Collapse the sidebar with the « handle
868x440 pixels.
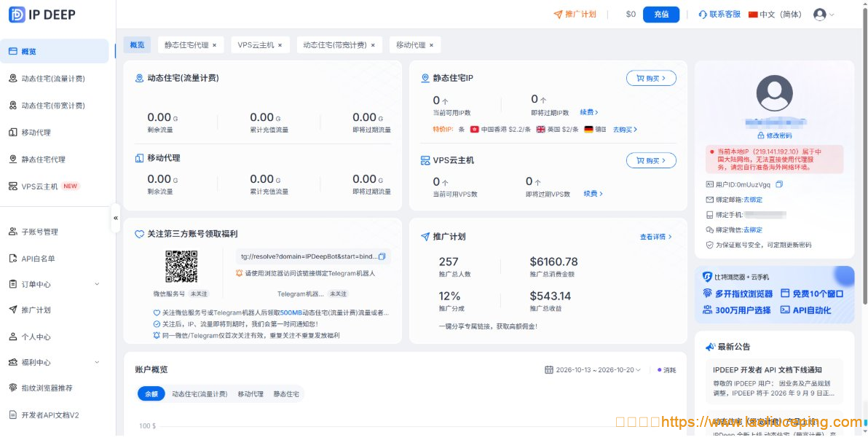(x=116, y=218)
